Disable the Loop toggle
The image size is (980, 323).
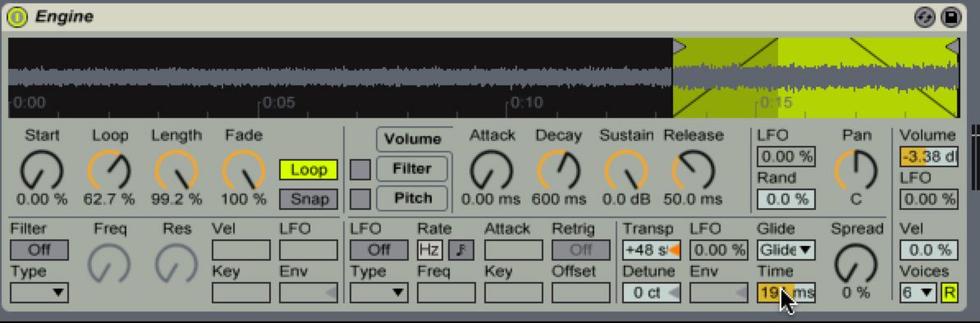(x=308, y=170)
